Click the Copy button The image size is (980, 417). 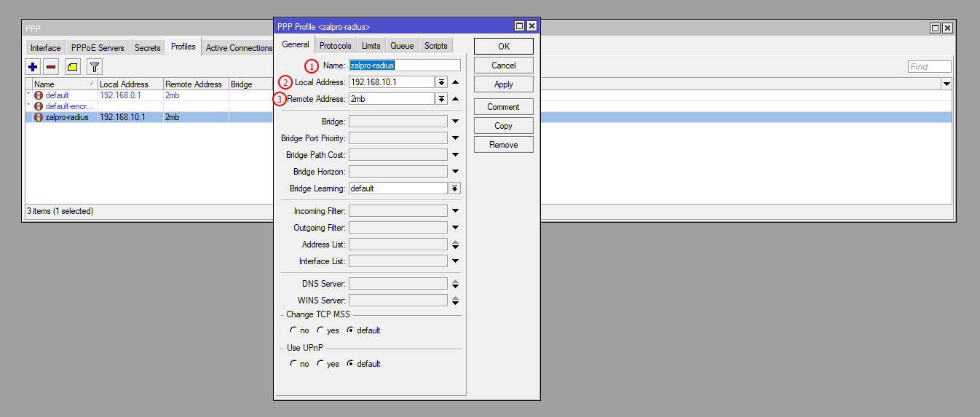(x=503, y=126)
